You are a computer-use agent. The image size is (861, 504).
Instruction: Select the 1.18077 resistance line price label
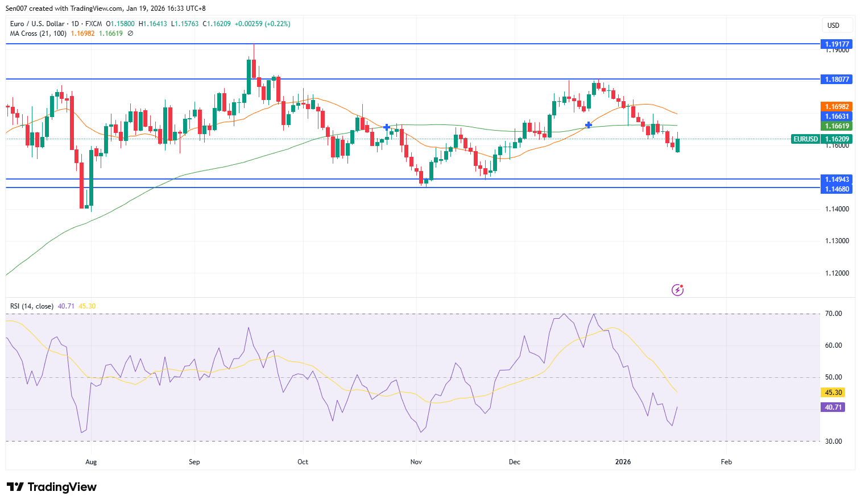837,80
